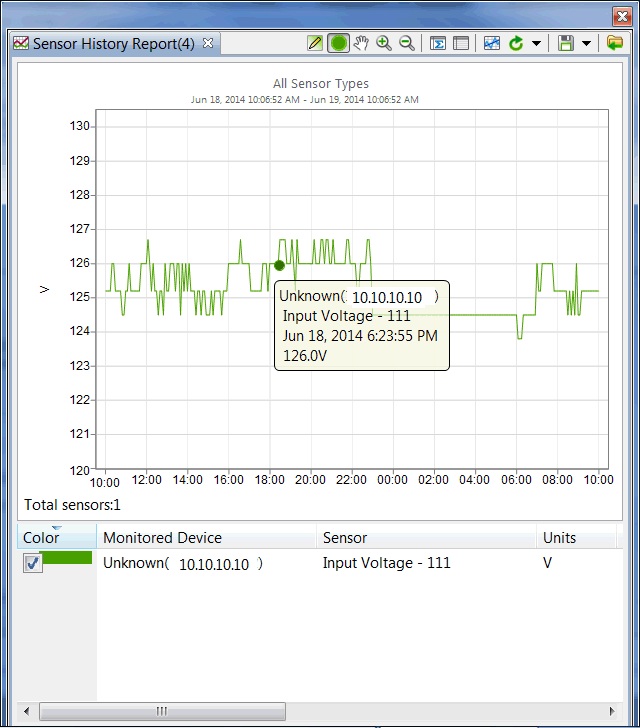The width and height of the screenshot is (640, 728).
Task: Click the folder with green arrow icon
Action: [x=615, y=43]
